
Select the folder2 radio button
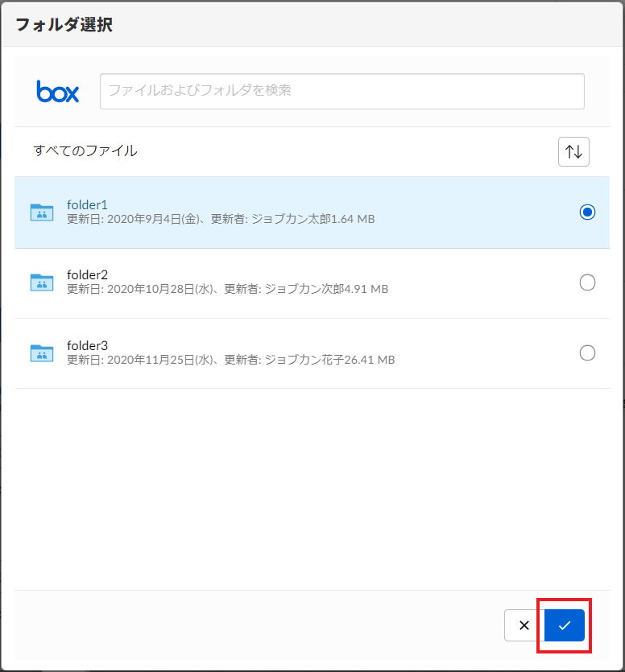pyautogui.click(x=587, y=282)
